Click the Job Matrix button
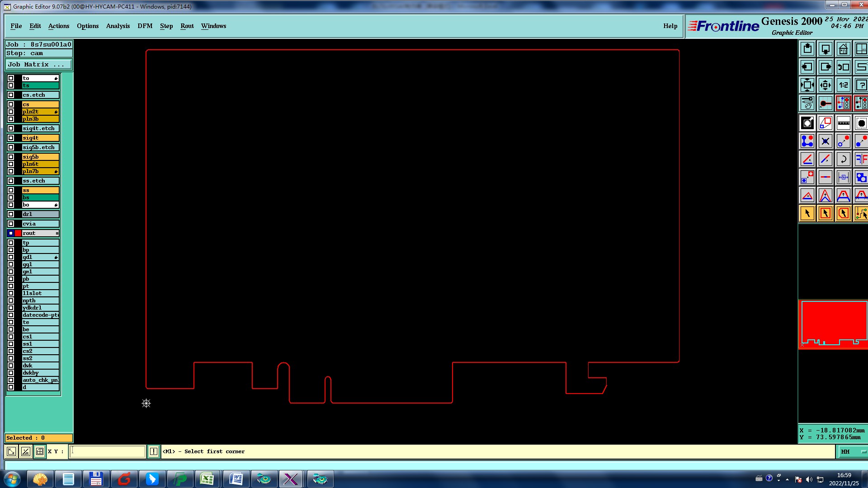 (x=38, y=65)
